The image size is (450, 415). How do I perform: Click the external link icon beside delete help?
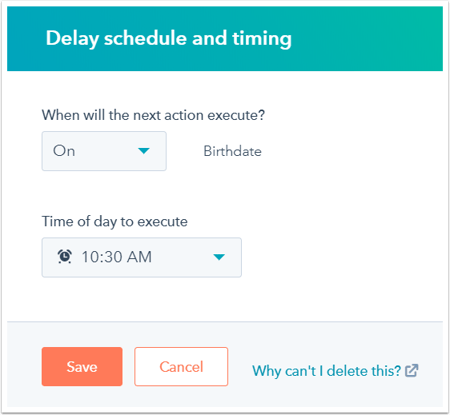pyautogui.click(x=412, y=370)
